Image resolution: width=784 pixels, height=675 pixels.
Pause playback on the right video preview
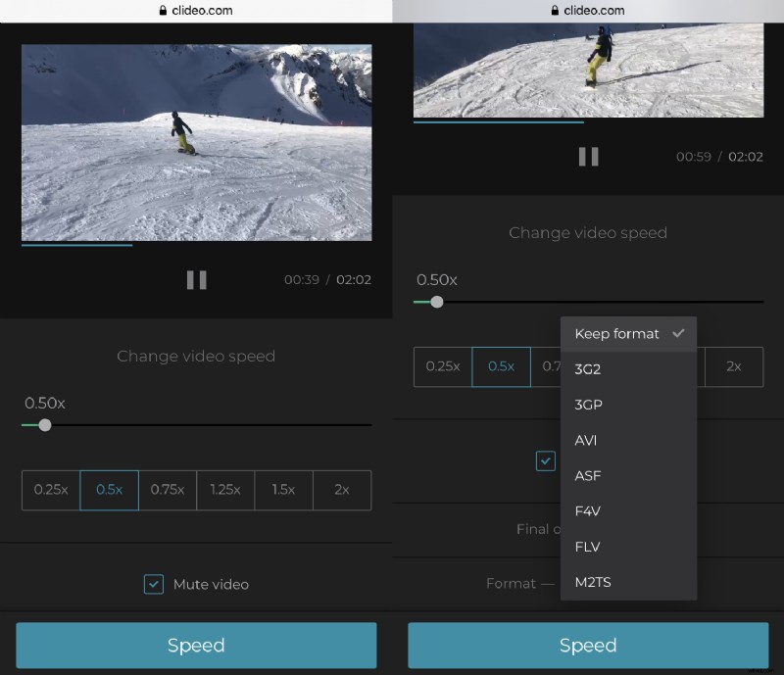tap(588, 157)
